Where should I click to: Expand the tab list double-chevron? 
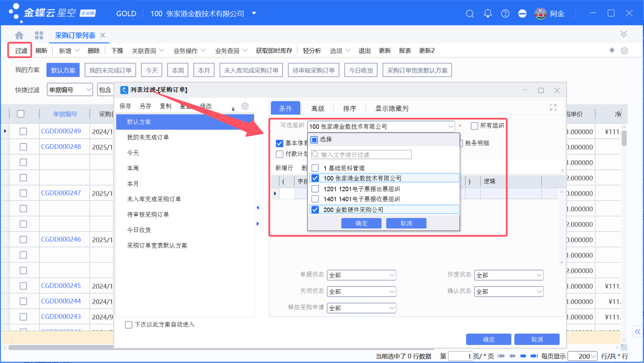[624, 34]
